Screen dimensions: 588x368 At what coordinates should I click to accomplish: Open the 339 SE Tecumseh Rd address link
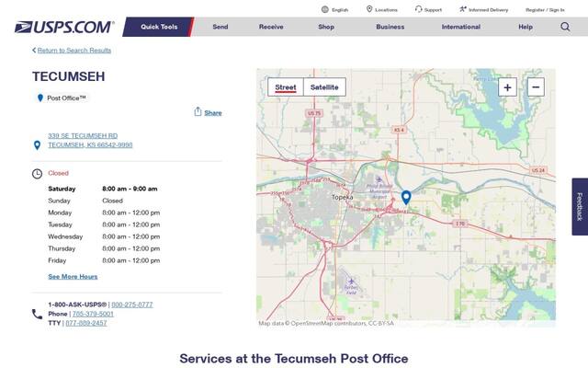pyautogui.click(x=83, y=135)
